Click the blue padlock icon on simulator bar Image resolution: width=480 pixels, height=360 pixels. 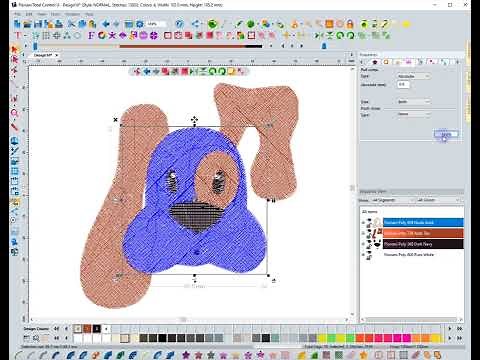[324, 46]
